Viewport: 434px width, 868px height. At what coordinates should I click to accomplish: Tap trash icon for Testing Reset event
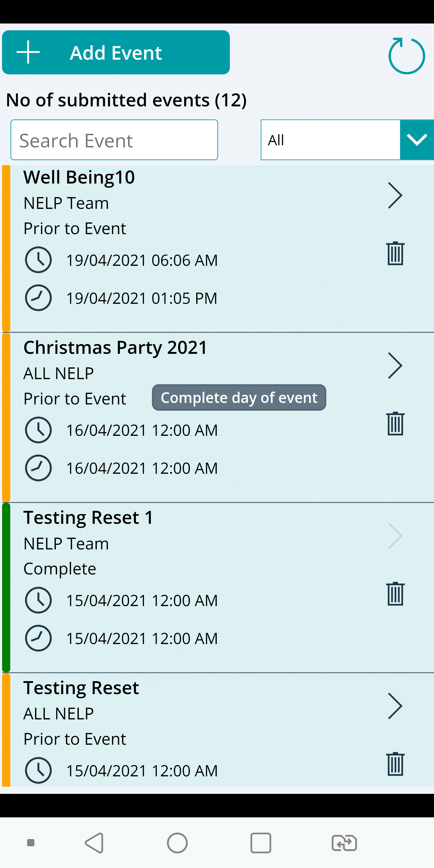pyautogui.click(x=395, y=764)
